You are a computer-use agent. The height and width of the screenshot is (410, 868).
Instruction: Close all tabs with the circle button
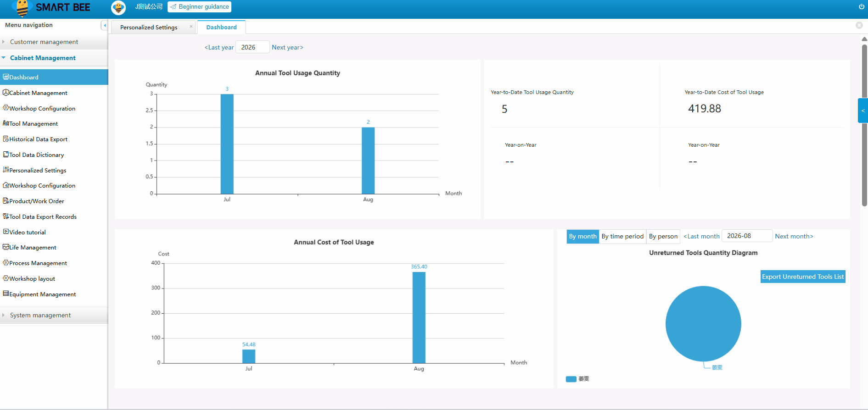click(x=859, y=25)
